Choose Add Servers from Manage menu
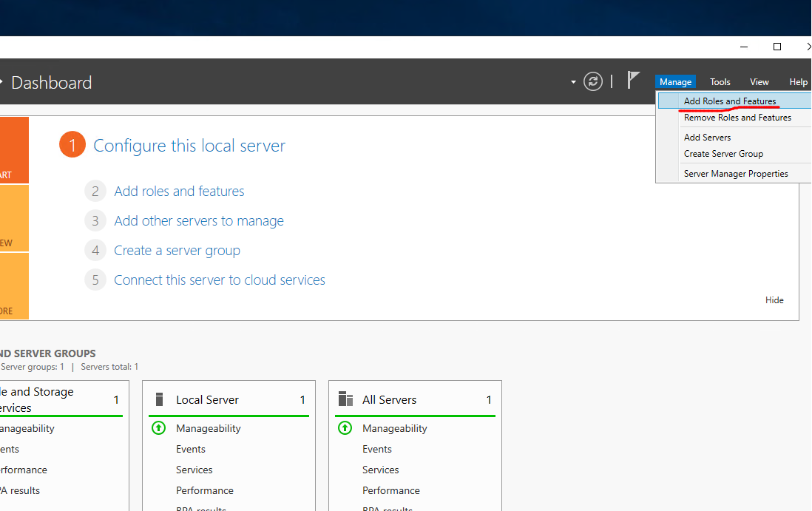This screenshot has height=511, width=812. tap(707, 138)
